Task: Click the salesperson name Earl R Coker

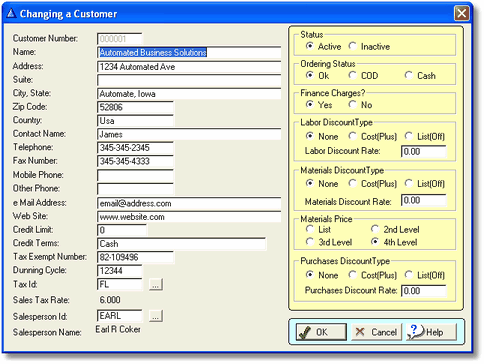Action: tap(118, 329)
